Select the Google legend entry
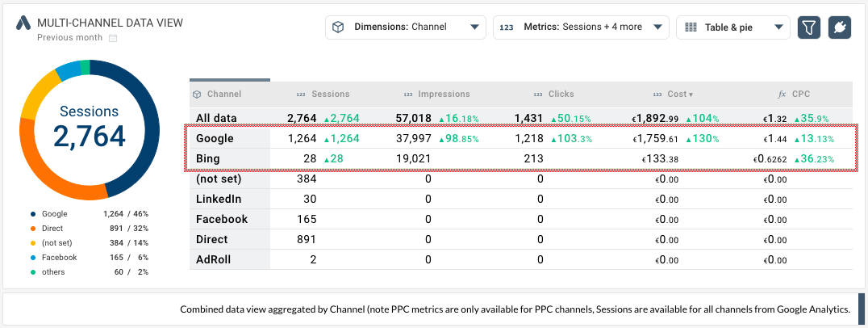The height and width of the screenshot is (328, 868). [x=89, y=214]
